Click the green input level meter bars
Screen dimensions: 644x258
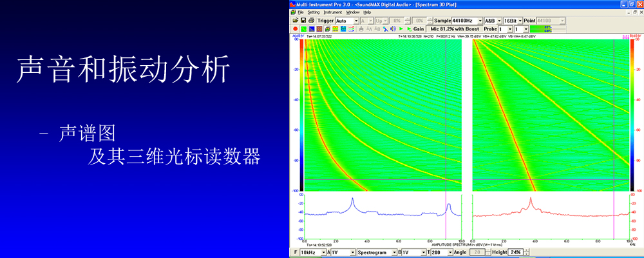(x=548, y=29)
